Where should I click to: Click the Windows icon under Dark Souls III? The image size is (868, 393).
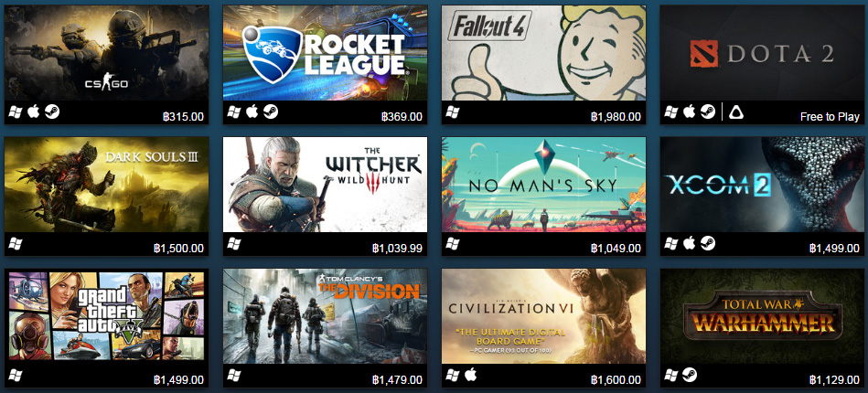coord(16,243)
